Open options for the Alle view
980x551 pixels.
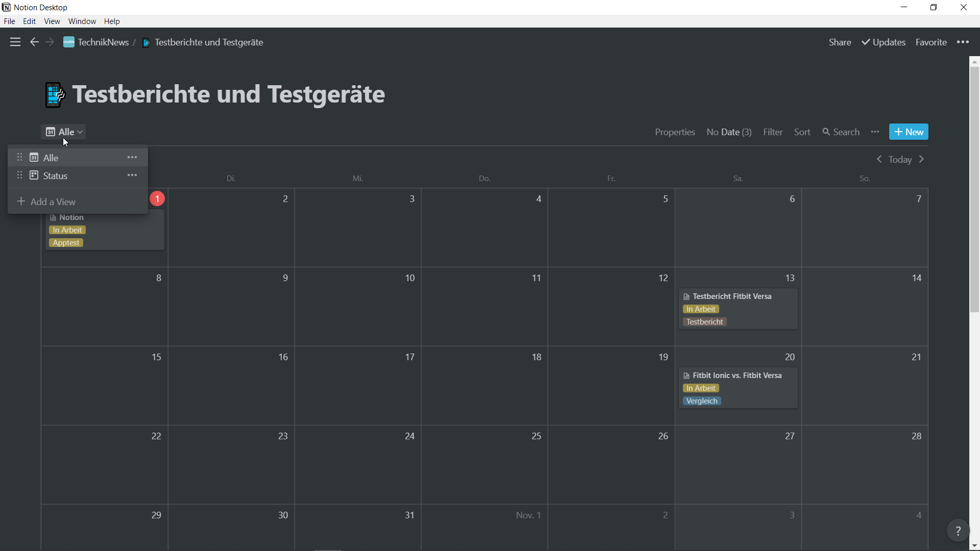132,158
